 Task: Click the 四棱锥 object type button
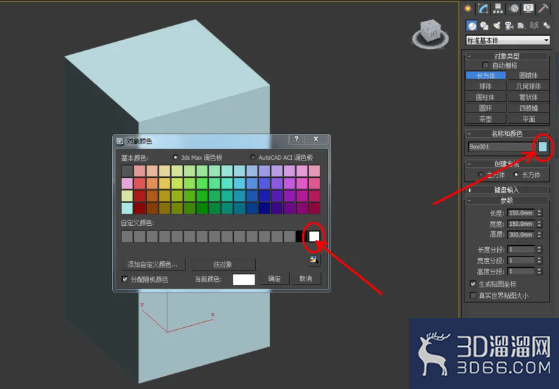point(528,108)
